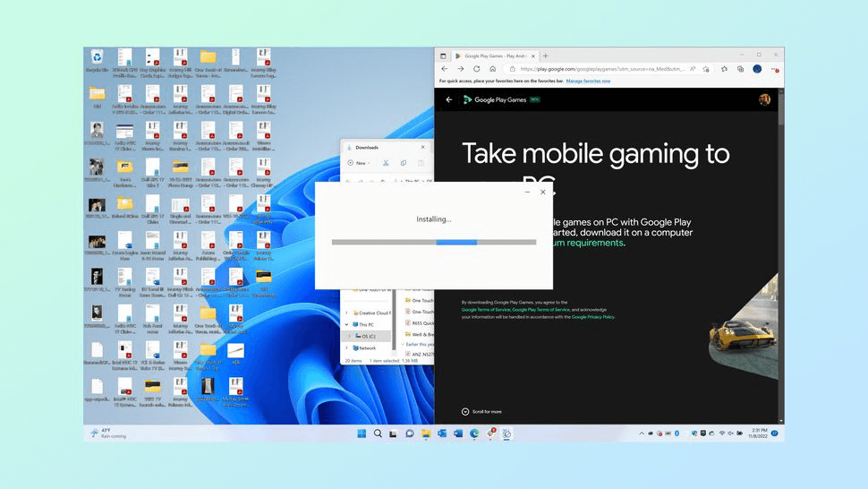Expand the Network tree node
The width and height of the screenshot is (868, 489).
click(347, 347)
